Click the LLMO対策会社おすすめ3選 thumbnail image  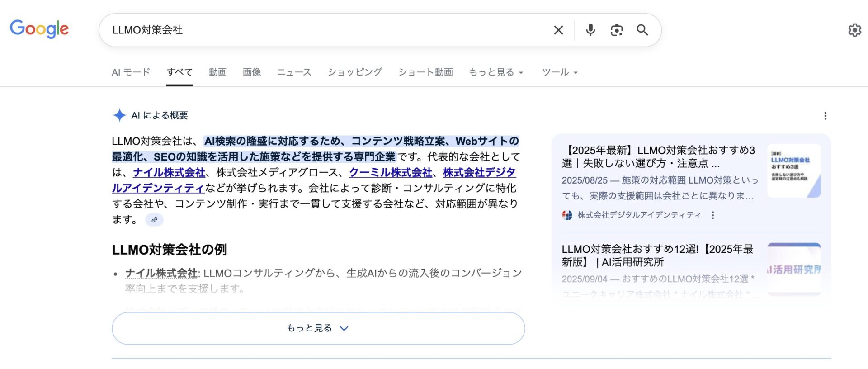tap(794, 171)
